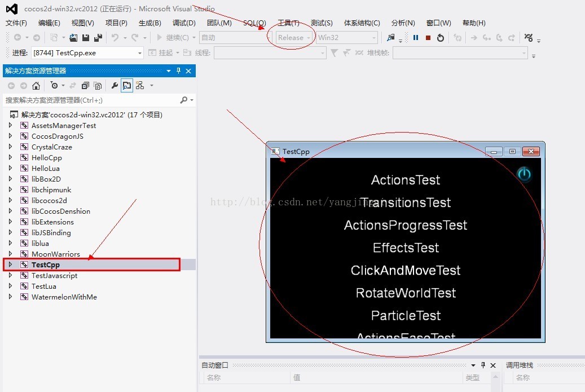This screenshot has height=392, width=585.
Task: Click the blue power icon in TestCpp
Action: [x=524, y=174]
